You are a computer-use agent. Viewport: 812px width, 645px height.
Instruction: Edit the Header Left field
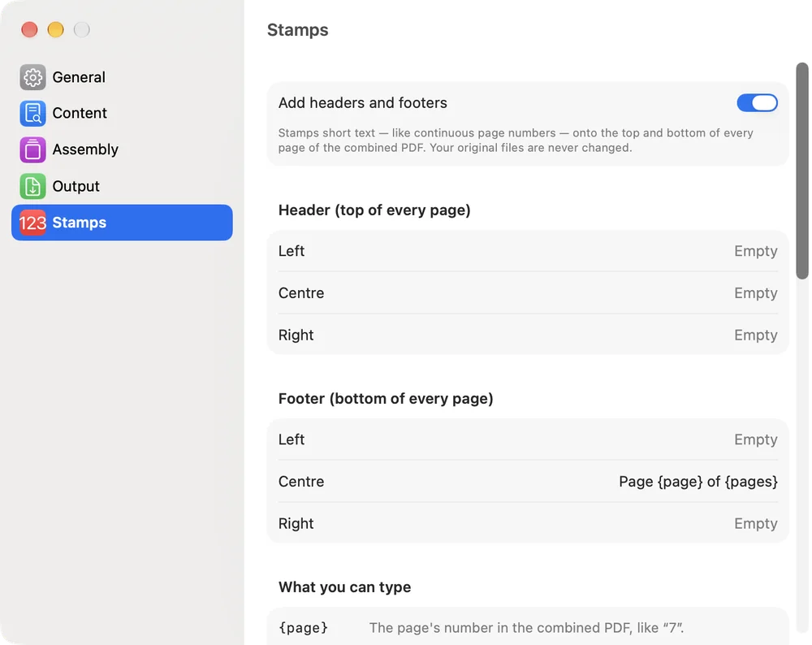coord(528,251)
